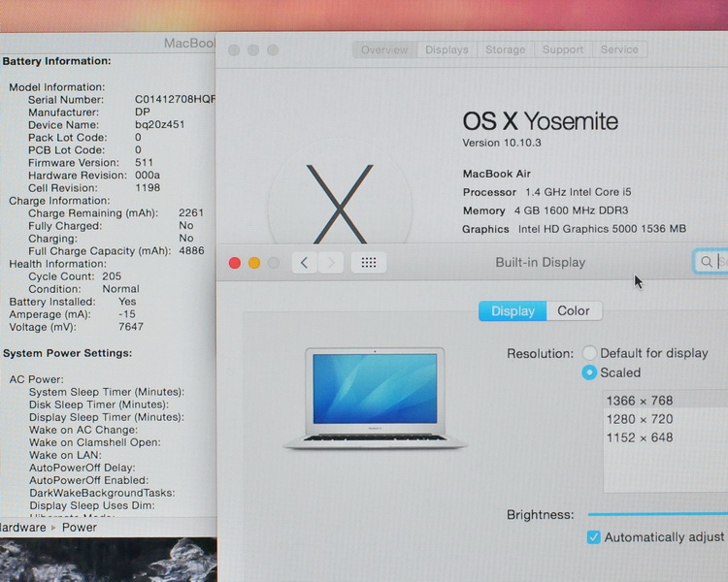Choose the 1152 × 648 resolution
The width and height of the screenshot is (728, 582).
(x=666, y=437)
